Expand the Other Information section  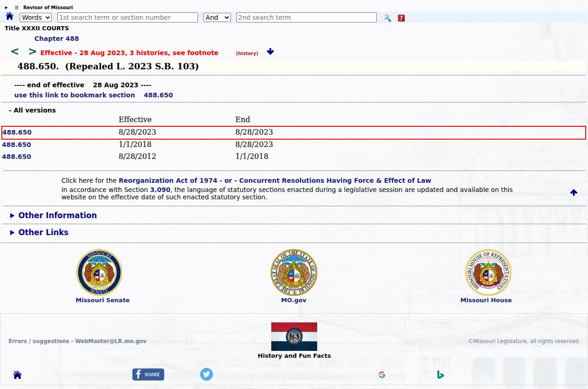pos(53,215)
